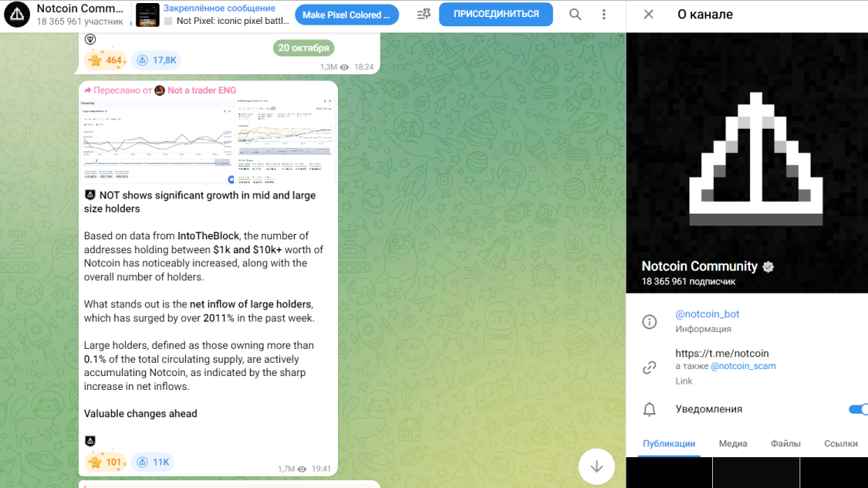Click the bell notifications icon
Viewport: 868px width, 488px height.
pyautogui.click(x=650, y=409)
